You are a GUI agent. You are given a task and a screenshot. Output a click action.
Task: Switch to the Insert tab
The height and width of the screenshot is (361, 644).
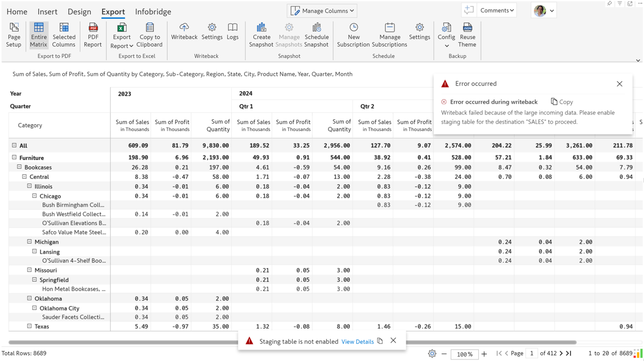[x=47, y=12]
